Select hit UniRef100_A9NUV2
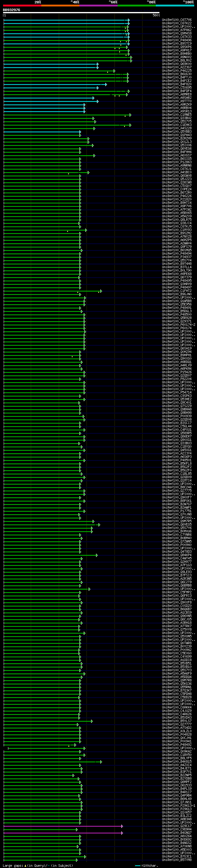197x868 pixels. pos(177,57)
